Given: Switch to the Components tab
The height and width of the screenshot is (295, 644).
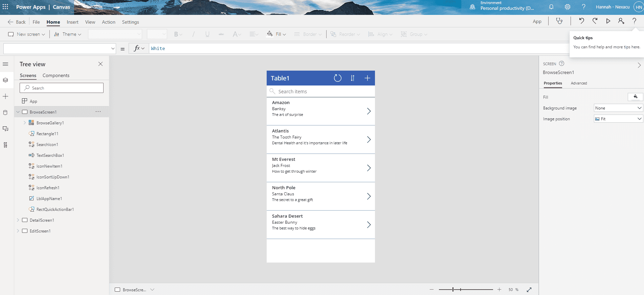Looking at the screenshot, I should point(56,75).
